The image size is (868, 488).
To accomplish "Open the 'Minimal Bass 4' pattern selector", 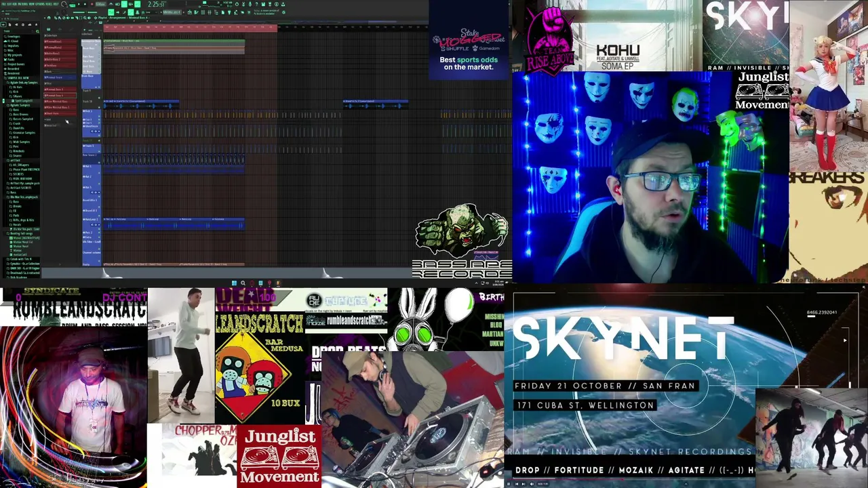I will (172, 12).
